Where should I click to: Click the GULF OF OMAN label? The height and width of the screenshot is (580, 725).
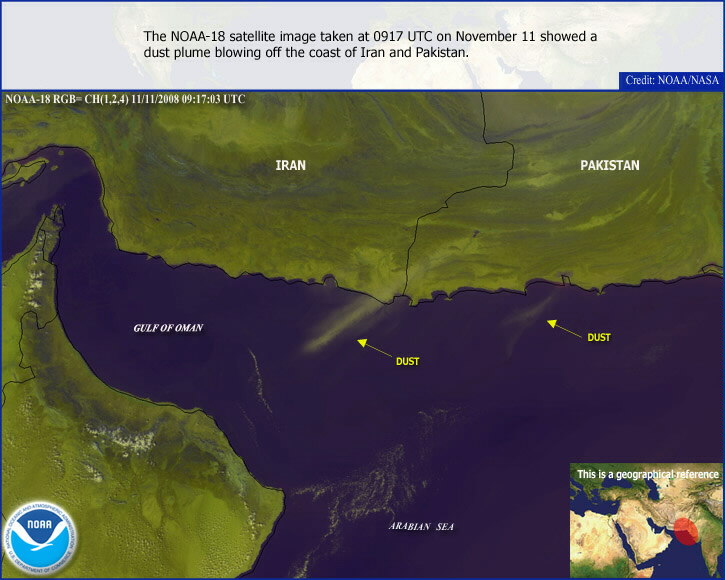click(x=168, y=328)
